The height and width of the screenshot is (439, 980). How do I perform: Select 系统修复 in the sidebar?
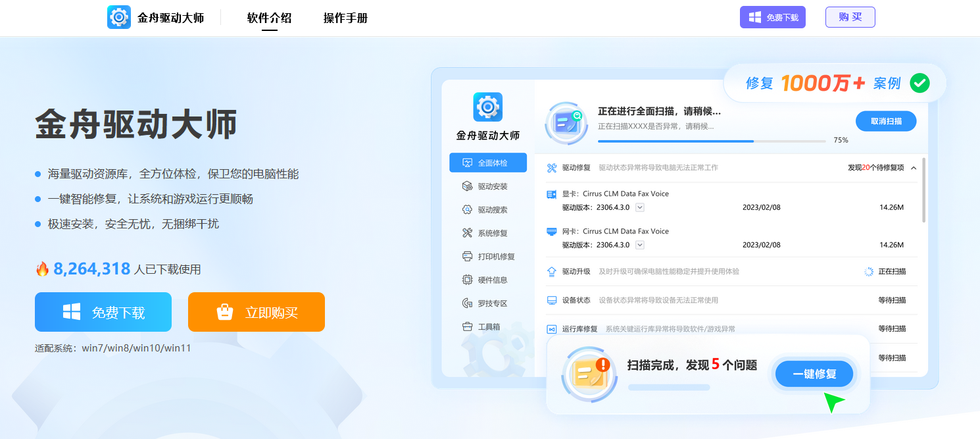coord(488,233)
